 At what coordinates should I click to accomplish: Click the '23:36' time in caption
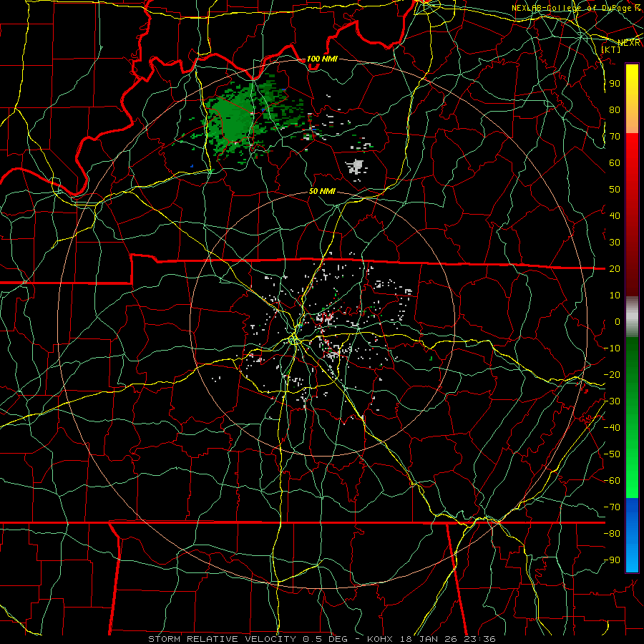[x=479, y=639]
